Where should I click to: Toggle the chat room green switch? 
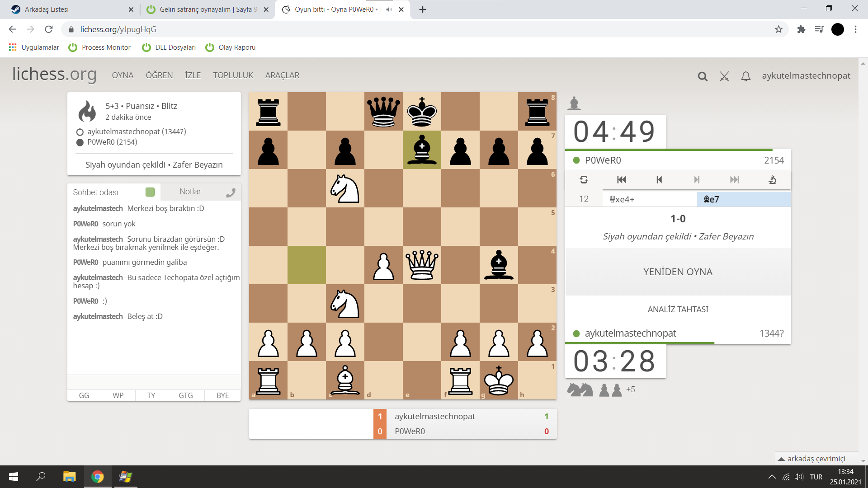pos(150,192)
